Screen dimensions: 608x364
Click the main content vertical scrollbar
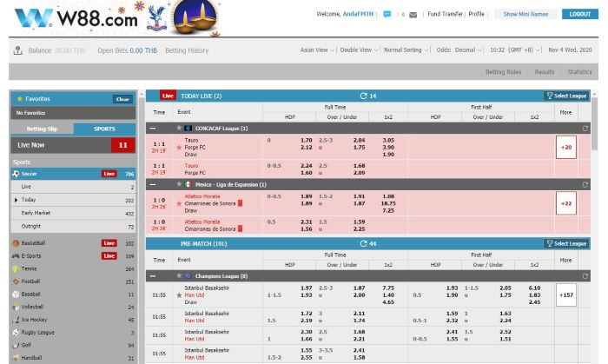[594, 124]
